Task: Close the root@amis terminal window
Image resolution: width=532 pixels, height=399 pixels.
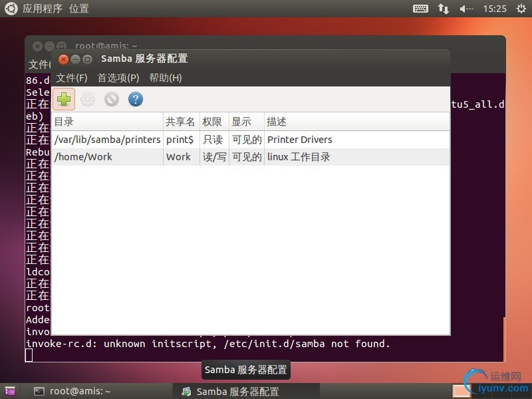Action: tap(37, 46)
